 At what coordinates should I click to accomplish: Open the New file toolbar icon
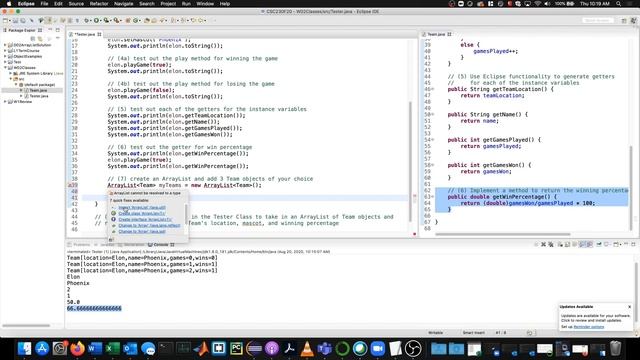(x=5, y=20)
